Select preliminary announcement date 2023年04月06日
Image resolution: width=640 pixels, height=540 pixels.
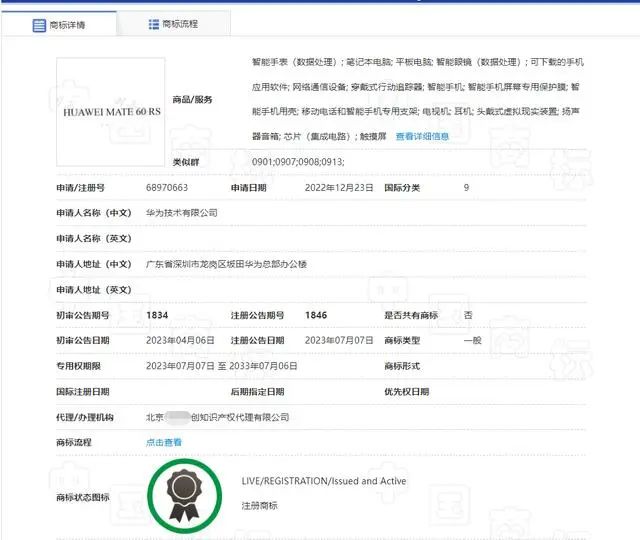tap(180, 340)
